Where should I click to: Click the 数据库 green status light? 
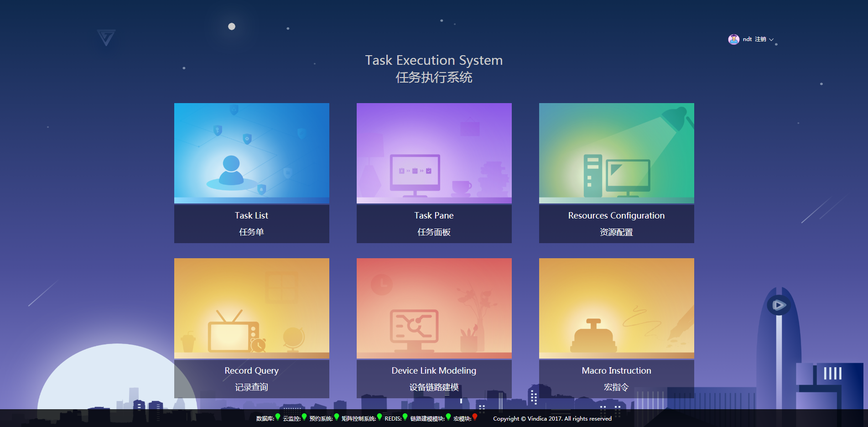coord(278,417)
